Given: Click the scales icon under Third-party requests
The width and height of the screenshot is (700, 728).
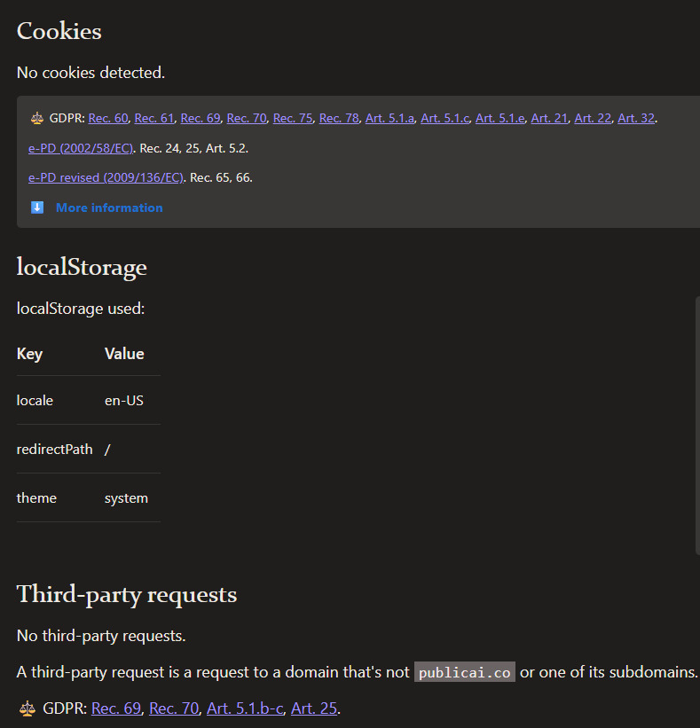Looking at the screenshot, I should (28, 708).
